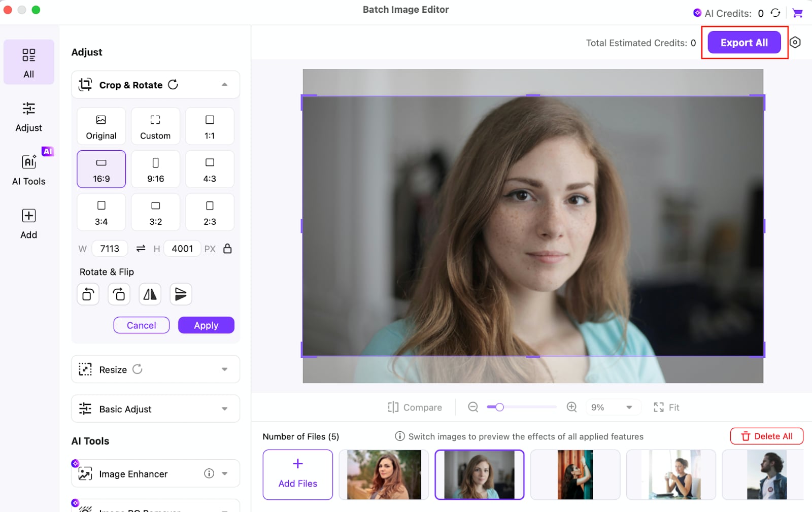The width and height of the screenshot is (812, 512).
Task: Choose the Custom crop ratio
Action: pyautogui.click(x=155, y=126)
